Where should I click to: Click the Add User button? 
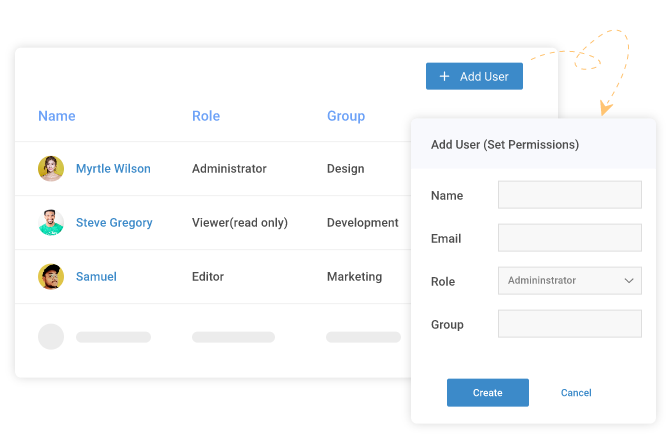click(x=474, y=77)
